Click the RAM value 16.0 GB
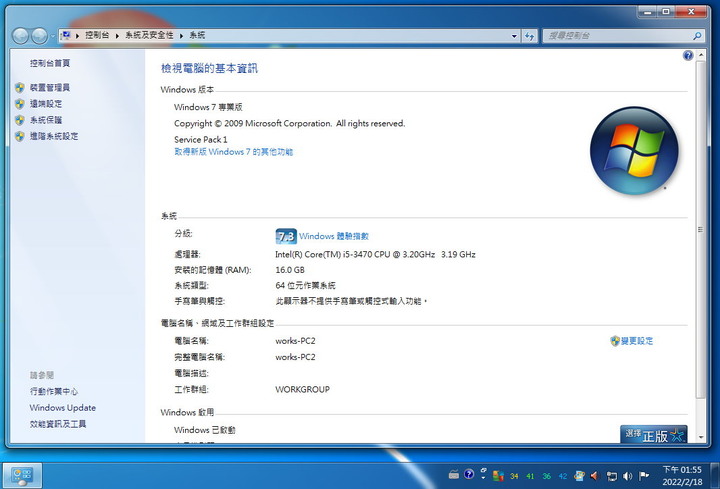The width and height of the screenshot is (720, 489). [290, 270]
